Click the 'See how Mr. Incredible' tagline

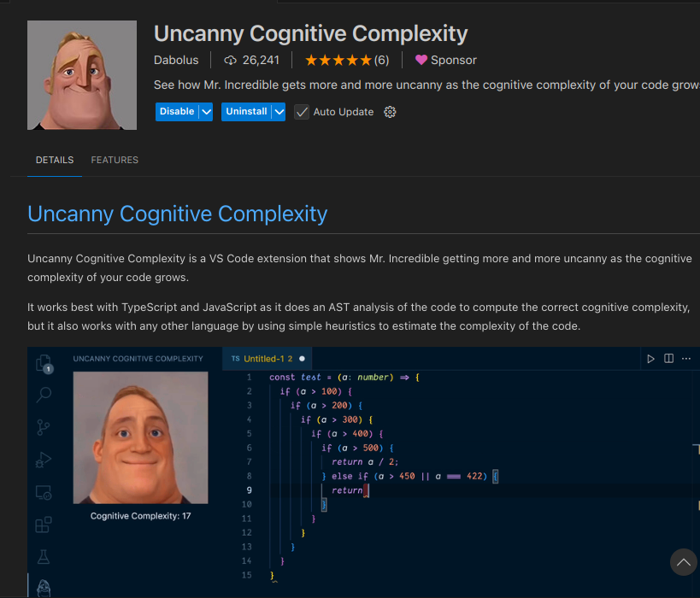tap(426, 85)
